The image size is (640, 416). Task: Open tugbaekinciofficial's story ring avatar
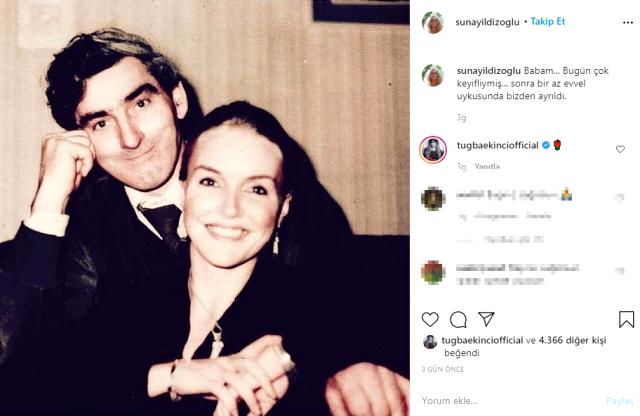tap(433, 150)
